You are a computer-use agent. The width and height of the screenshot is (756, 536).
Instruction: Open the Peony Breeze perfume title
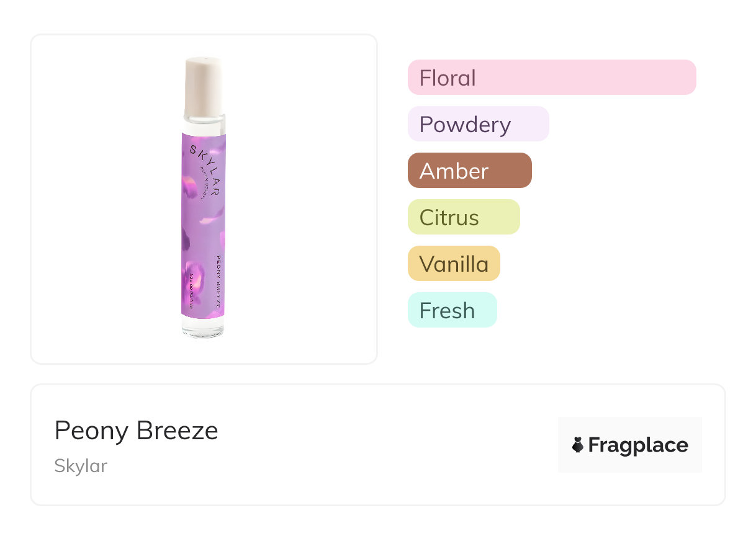[x=136, y=431]
